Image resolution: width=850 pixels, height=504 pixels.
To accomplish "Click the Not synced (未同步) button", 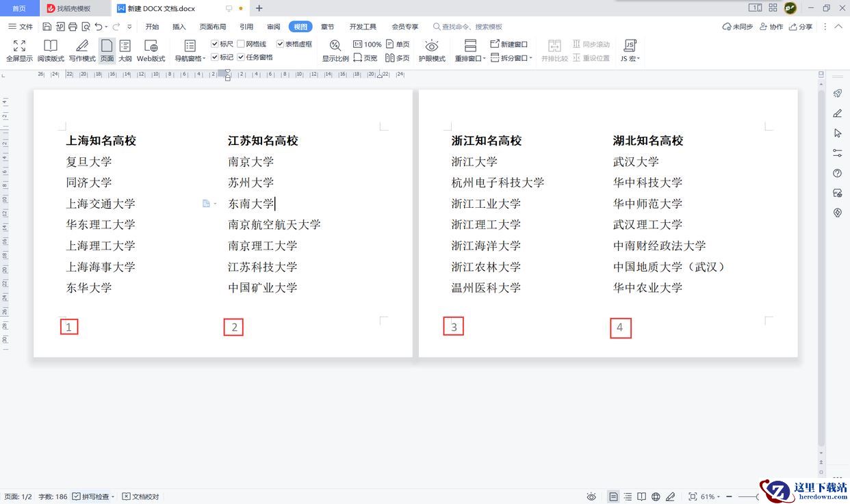I will pyautogui.click(x=738, y=27).
